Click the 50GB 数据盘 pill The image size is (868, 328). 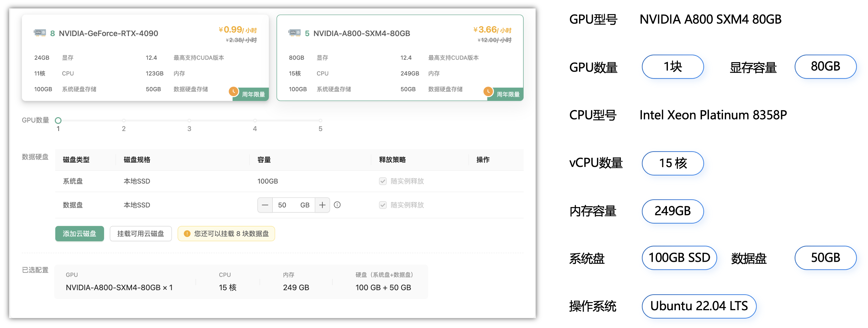tap(825, 258)
